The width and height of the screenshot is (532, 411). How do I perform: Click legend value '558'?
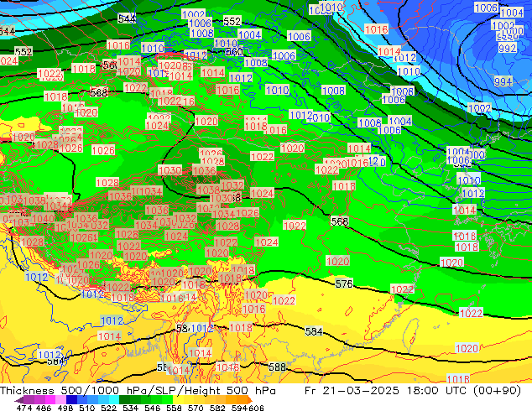[x=174, y=408]
